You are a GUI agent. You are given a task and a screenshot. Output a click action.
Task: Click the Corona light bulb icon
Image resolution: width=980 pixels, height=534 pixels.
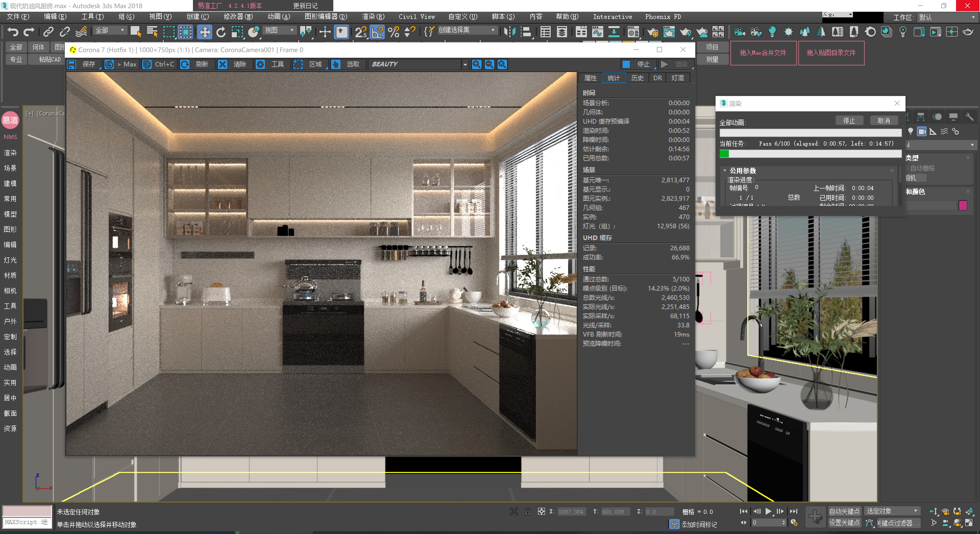pos(772,32)
